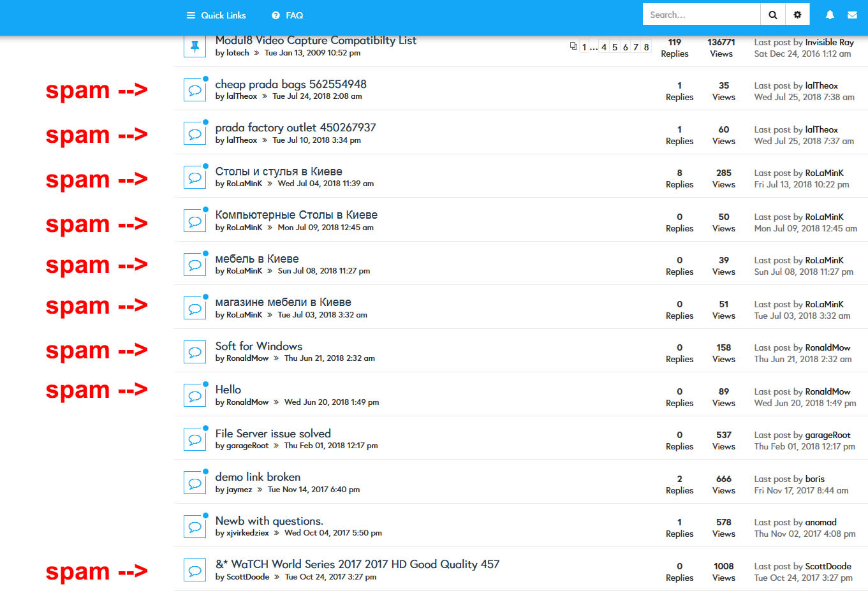Click topic icon for мебель в Киеве
Viewport: 868px width, 591px height.
(x=195, y=265)
